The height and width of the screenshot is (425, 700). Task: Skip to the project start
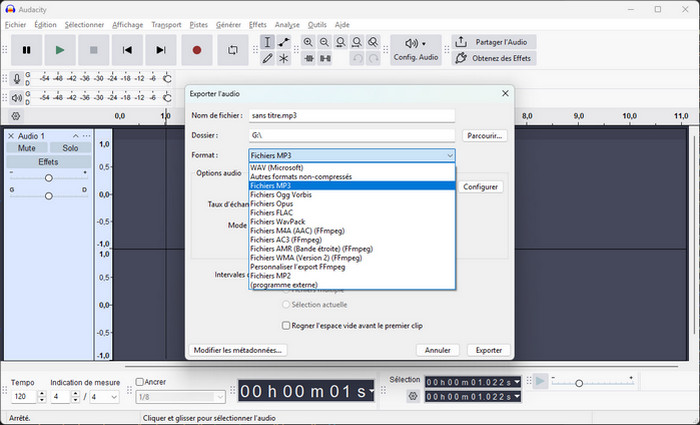coord(127,50)
